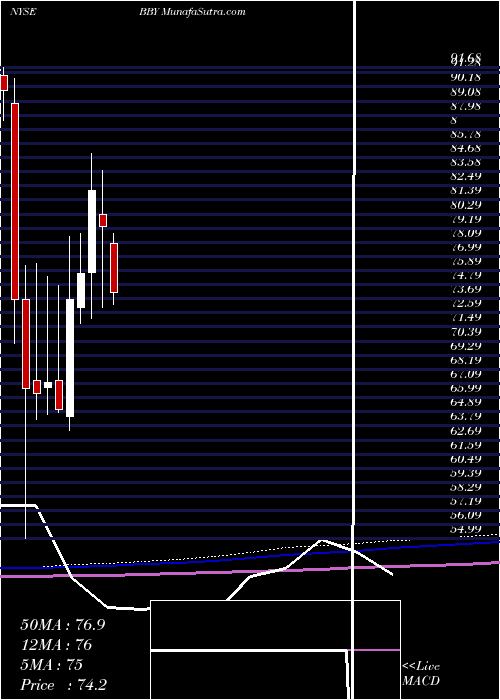
Task: Click the 57.19 price axis label
Action: (465, 501)
